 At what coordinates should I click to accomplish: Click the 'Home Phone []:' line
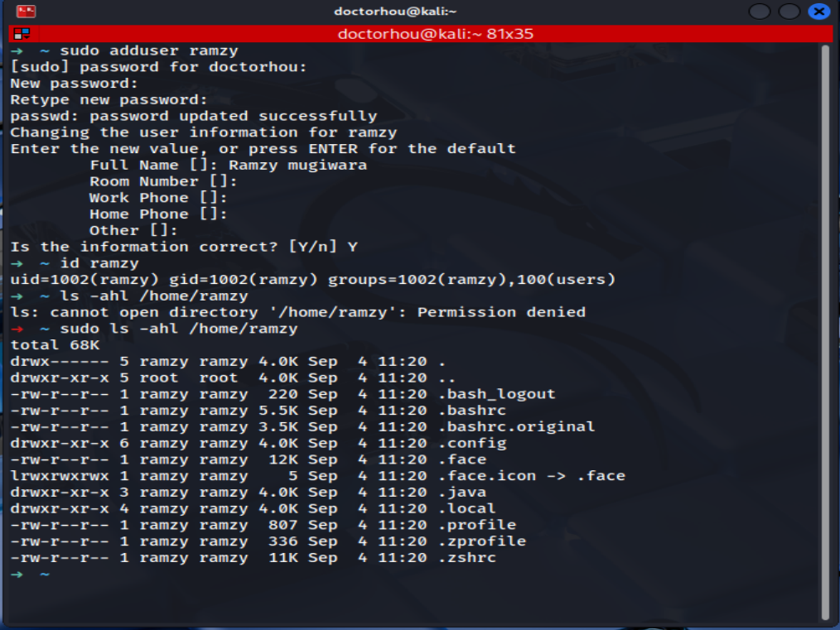tap(158, 214)
